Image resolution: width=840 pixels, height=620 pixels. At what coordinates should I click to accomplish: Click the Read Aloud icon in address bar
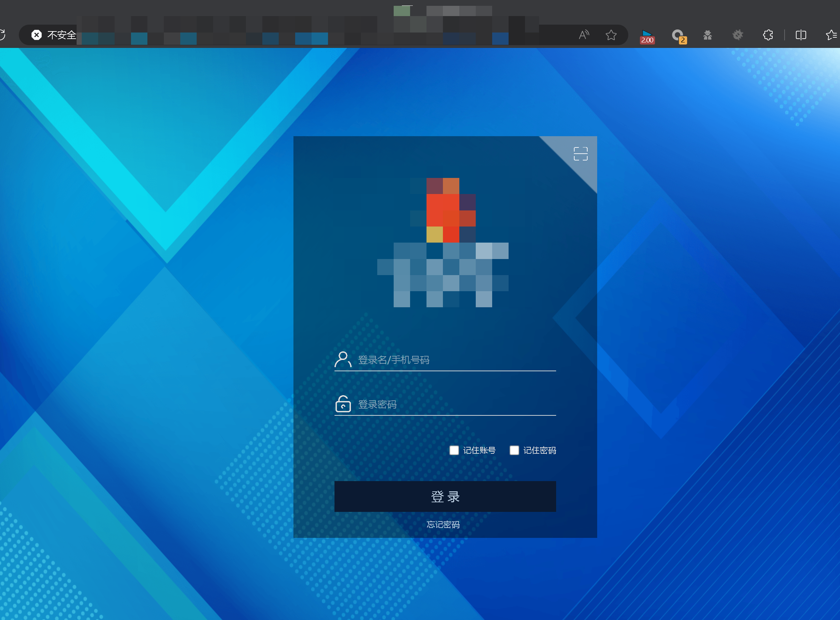584,35
